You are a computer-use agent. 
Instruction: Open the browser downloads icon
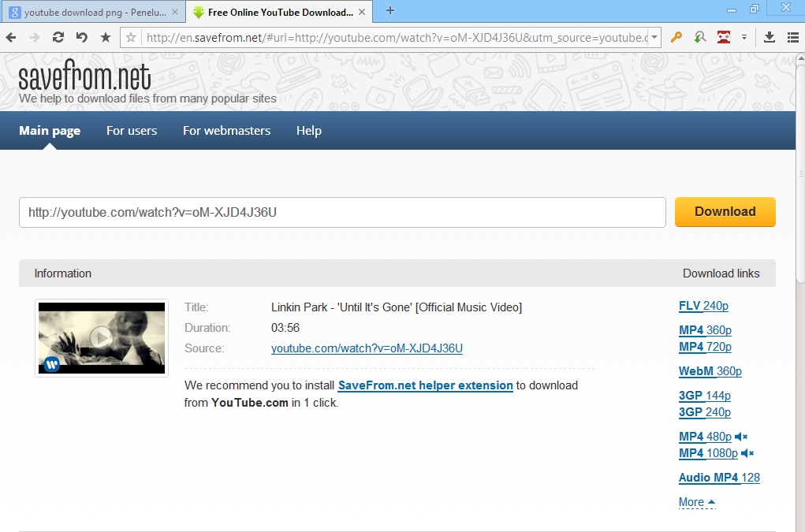coord(769,37)
